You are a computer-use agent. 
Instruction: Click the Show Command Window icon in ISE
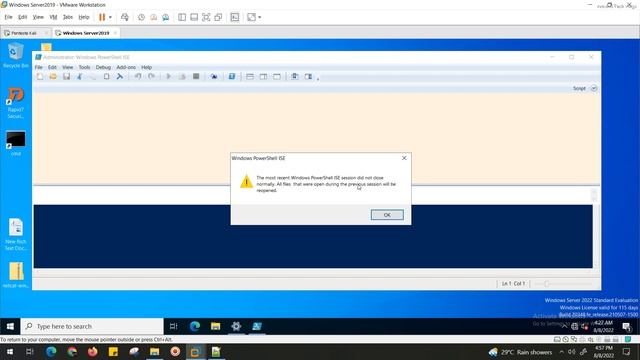pyautogui.click(x=295, y=76)
